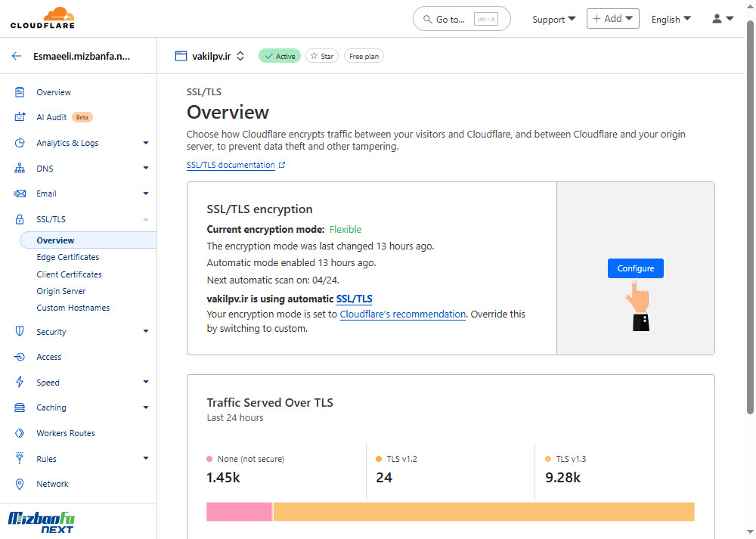
Task: Click the orange TLS bar segment
Action: [484, 512]
